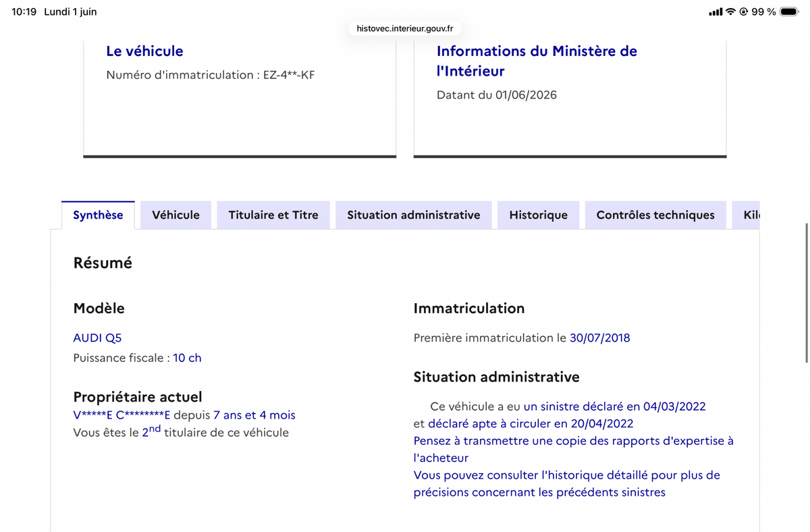Click the '7 ans et 4 mois' duration
The height and width of the screenshot is (532, 810).
[x=254, y=415]
